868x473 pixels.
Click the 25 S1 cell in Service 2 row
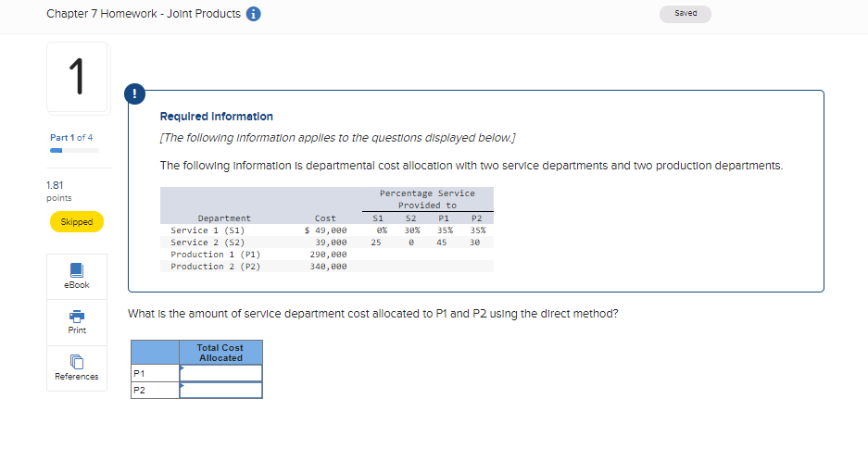pos(376,243)
